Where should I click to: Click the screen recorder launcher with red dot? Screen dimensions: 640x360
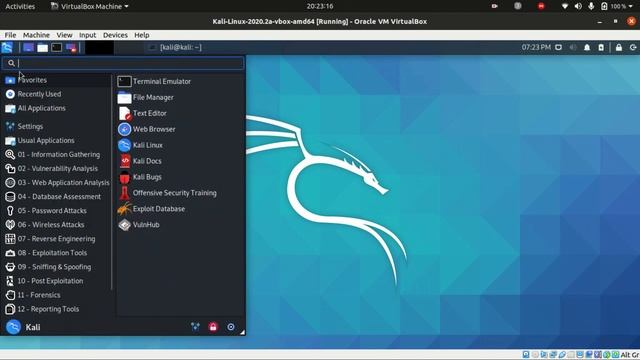pos(71,48)
